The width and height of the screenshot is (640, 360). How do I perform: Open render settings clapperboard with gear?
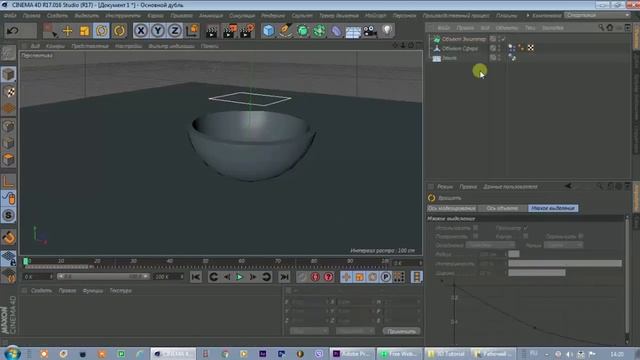[x=247, y=31]
